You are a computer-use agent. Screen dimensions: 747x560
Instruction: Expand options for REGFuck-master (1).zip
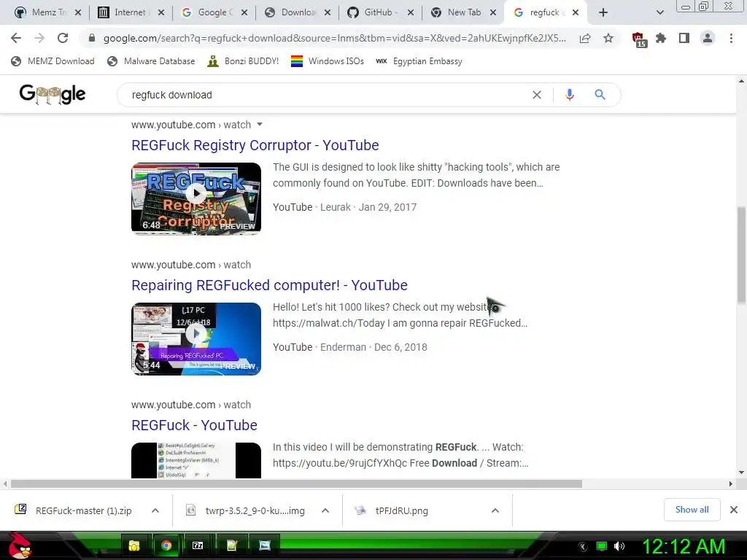click(x=155, y=510)
